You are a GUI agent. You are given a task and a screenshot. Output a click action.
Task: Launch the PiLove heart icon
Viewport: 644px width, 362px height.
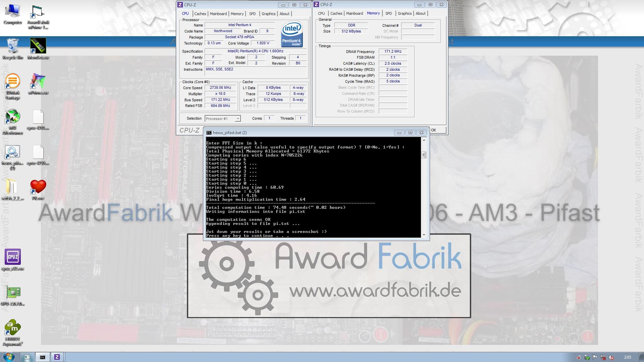[38, 190]
